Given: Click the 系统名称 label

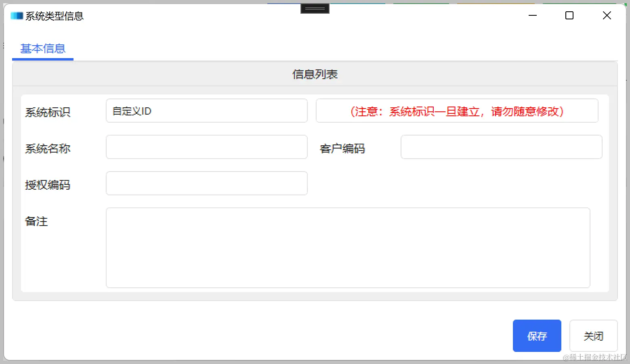Looking at the screenshot, I should coord(48,149).
